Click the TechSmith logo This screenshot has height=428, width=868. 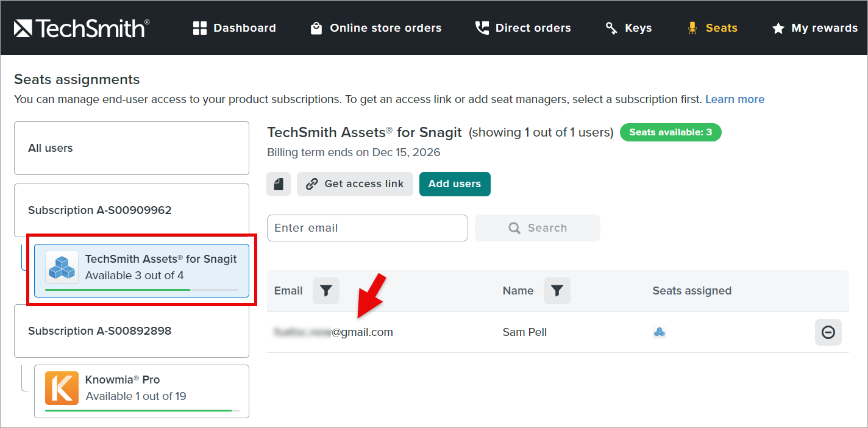[x=82, y=28]
